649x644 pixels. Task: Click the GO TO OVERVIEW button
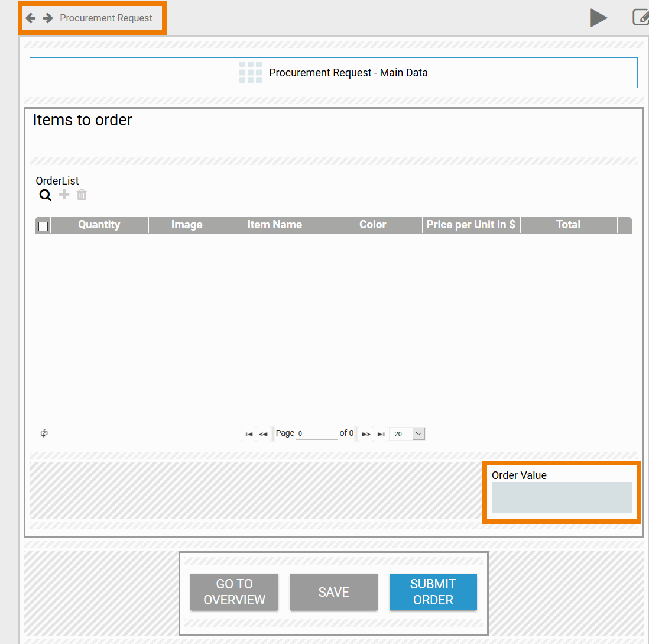click(234, 592)
